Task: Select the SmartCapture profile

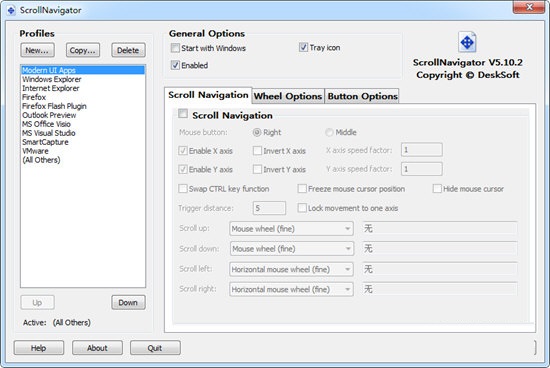Action: tap(83, 142)
